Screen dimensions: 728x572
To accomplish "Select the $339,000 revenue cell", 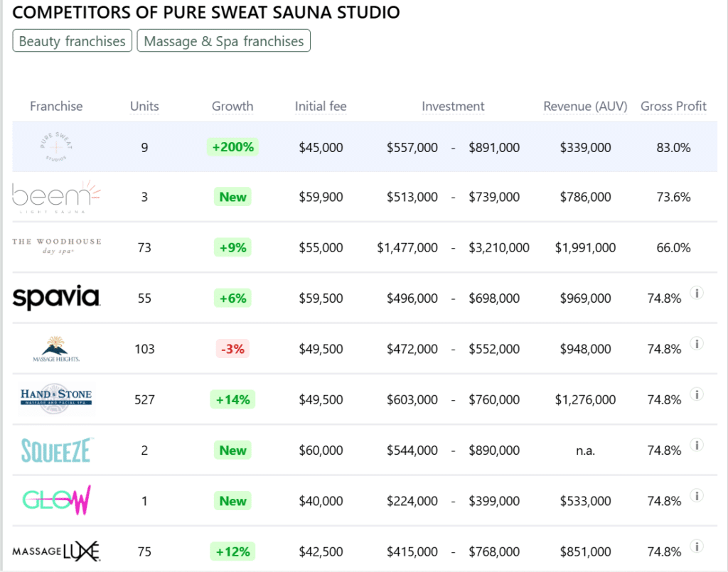I will (586, 148).
